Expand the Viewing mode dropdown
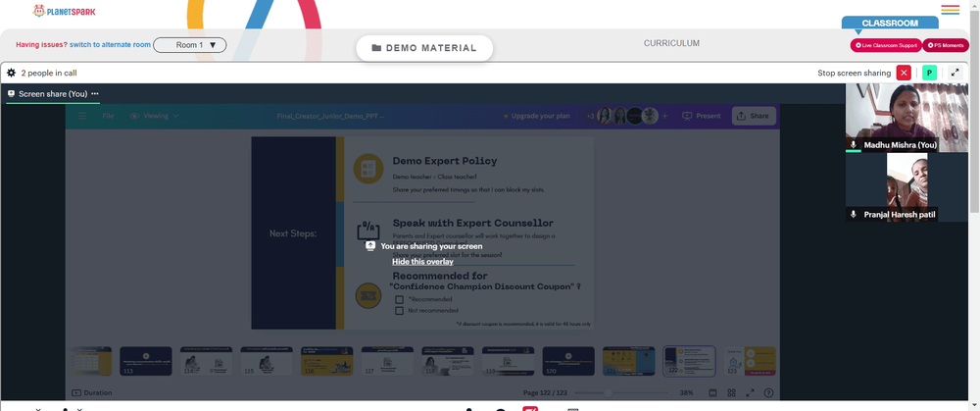 point(154,116)
